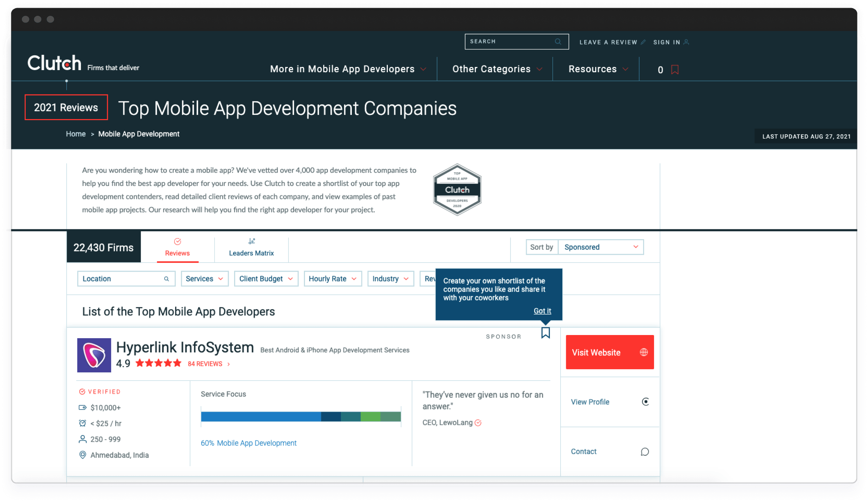This screenshot has width=868, height=502.
Task: Click the Top Mobile App Developers 2020 badge
Action: pyautogui.click(x=457, y=190)
